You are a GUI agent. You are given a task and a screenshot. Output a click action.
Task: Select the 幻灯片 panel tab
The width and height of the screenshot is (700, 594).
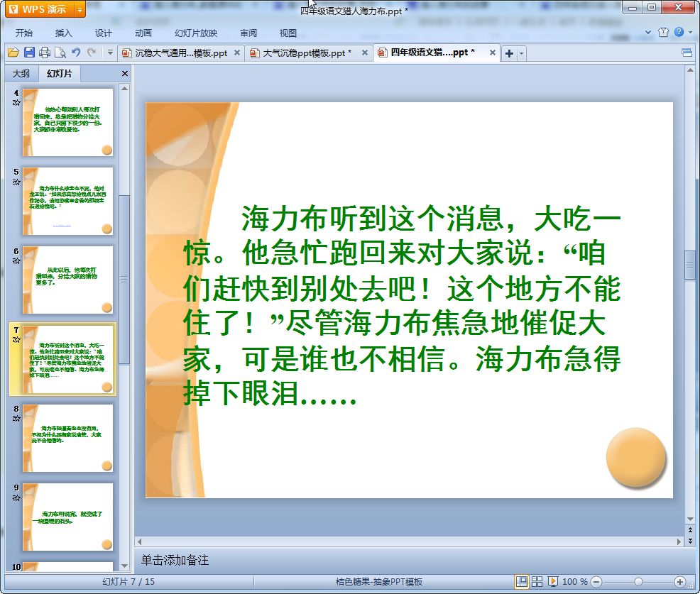[60, 74]
